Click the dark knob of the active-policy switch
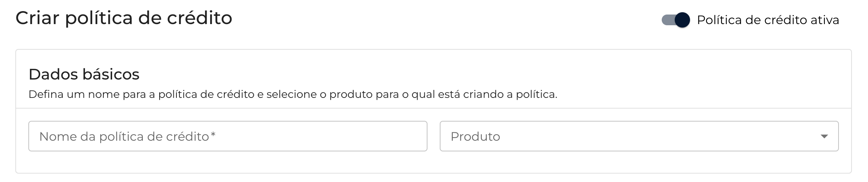 (682, 20)
